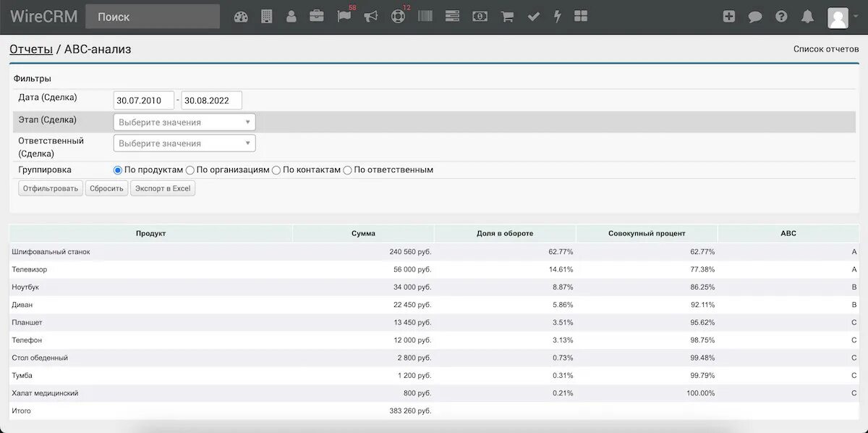This screenshot has width=868, height=433.
Task: Click the Сбросить button
Action: click(x=107, y=188)
